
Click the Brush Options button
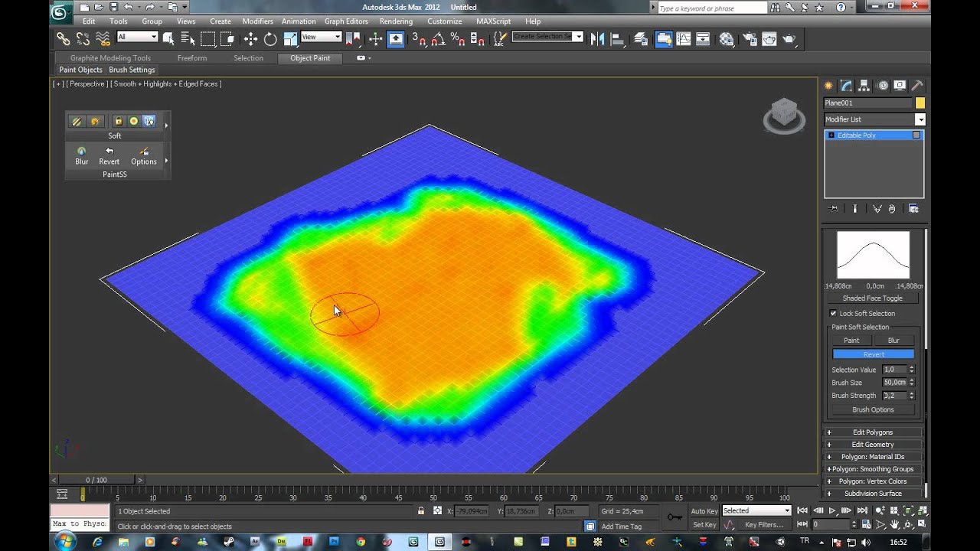click(x=873, y=409)
